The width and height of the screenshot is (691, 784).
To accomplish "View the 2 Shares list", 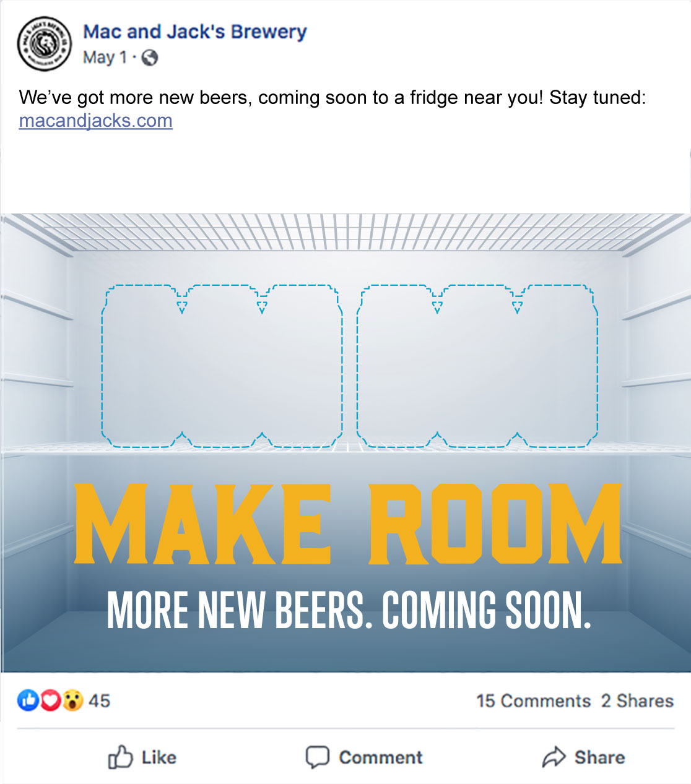I will [637, 700].
